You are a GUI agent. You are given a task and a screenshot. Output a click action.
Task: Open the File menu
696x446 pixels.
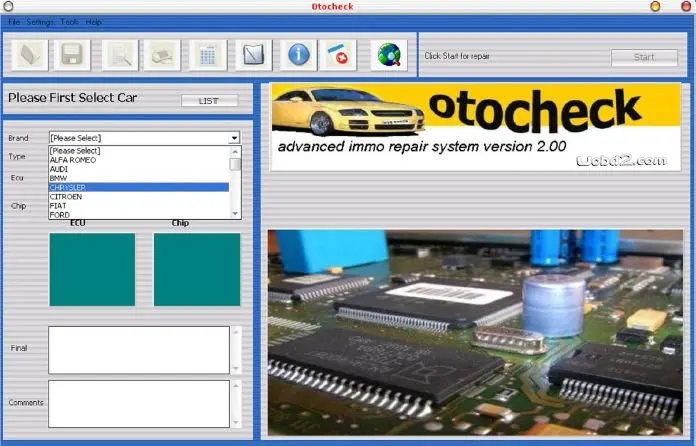[14, 22]
